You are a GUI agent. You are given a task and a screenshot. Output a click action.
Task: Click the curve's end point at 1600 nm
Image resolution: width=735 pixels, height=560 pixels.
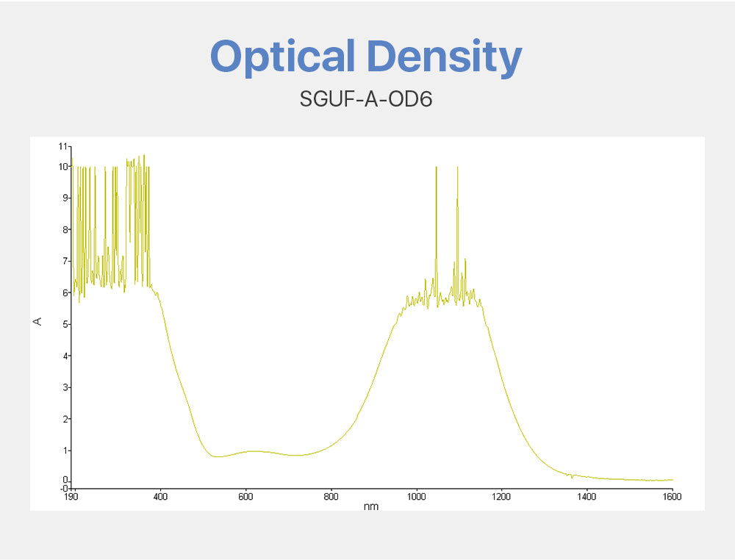click(x=672, y=480)
